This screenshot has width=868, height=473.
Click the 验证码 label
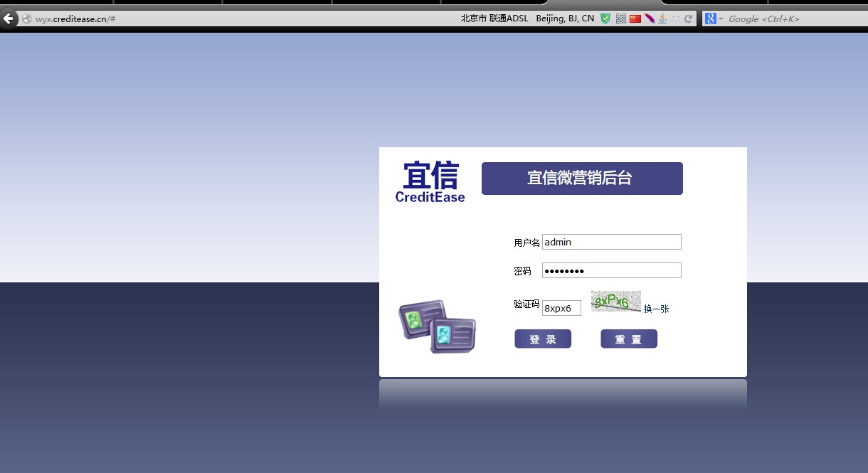(x=526, y=304)
